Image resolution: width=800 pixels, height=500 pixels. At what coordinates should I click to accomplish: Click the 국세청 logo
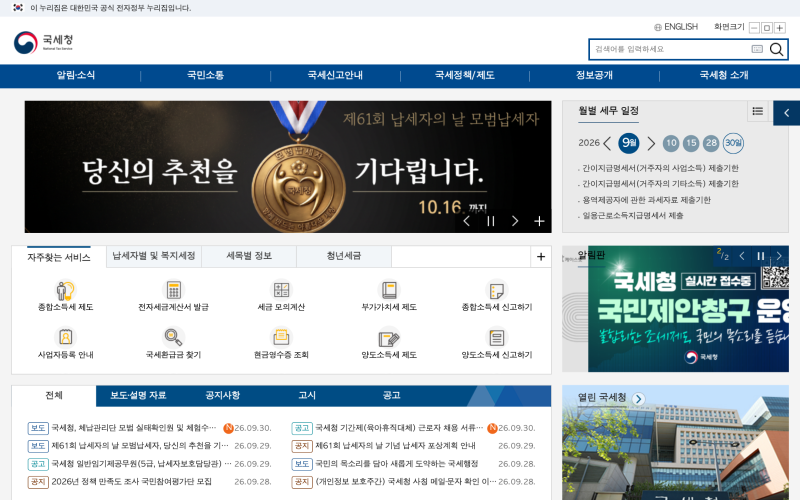[43, 42]
